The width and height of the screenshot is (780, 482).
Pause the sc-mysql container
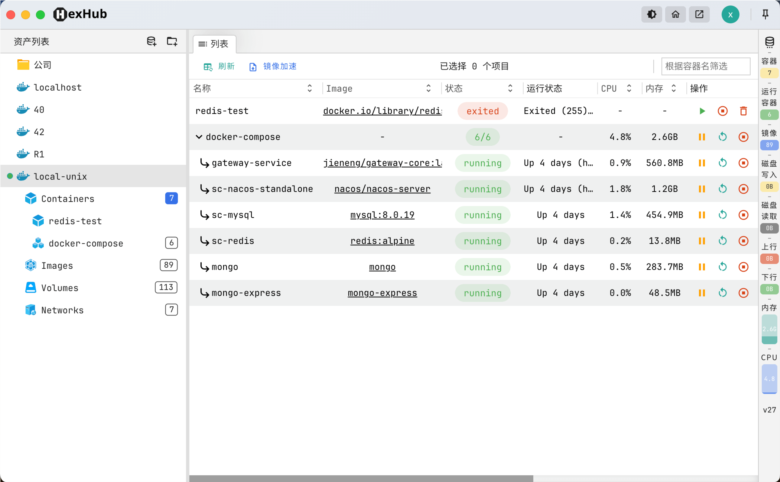point(702,215)
